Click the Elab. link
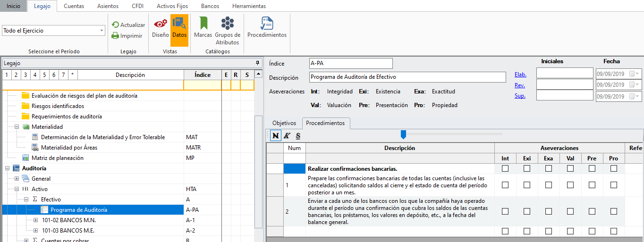 tap(520, 75)
